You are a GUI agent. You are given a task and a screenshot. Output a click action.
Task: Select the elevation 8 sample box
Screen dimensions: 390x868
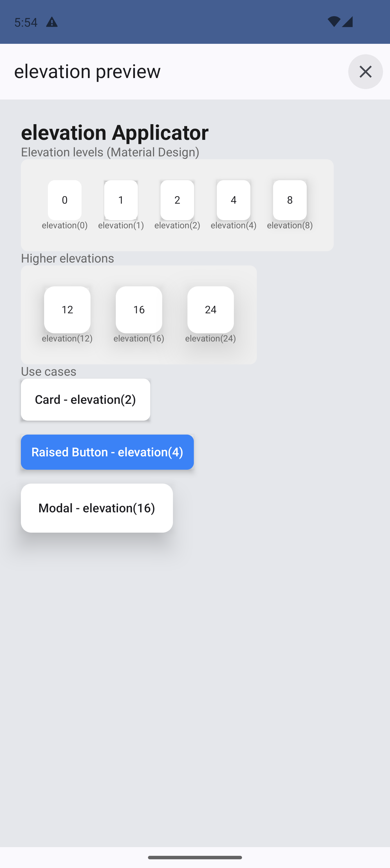[x=290, y=200]
